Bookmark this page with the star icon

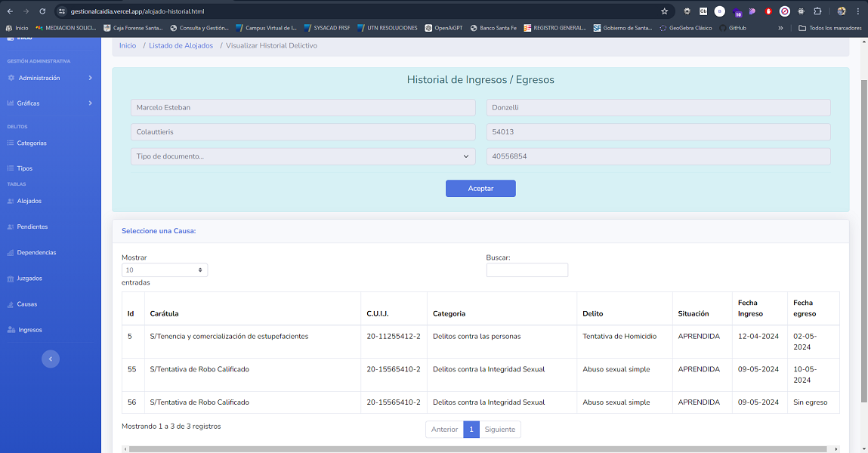click(664, 11)
